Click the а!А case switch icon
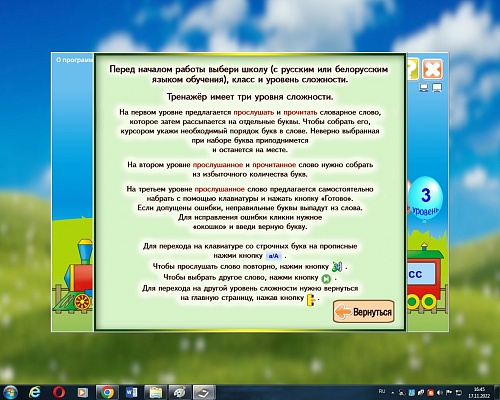 (274, 256)
